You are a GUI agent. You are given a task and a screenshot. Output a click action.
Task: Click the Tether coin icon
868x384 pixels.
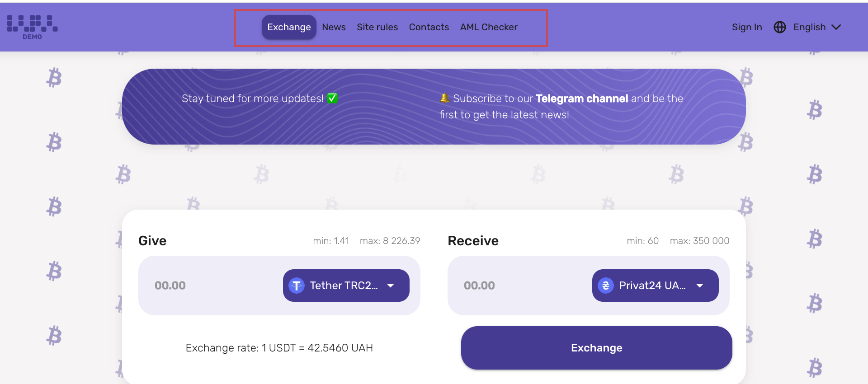click(x=297, y=286)
